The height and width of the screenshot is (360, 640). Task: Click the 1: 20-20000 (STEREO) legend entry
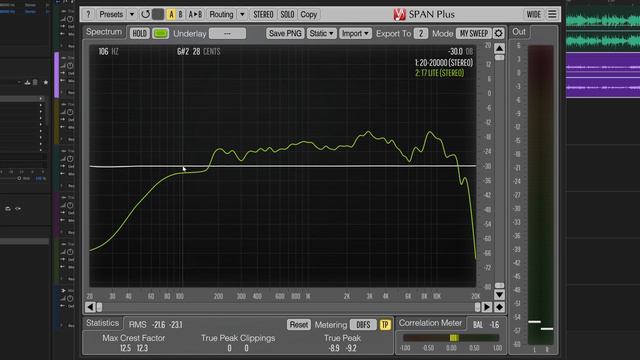point(444,63)
